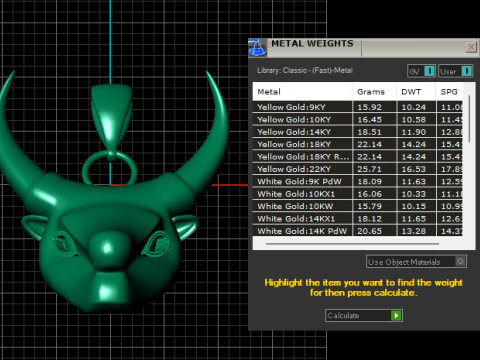This screenshot has height=360, width=480.
Task: Select the White Gold:10KW row
Action: pyautogui.click(x=358, y=206)
